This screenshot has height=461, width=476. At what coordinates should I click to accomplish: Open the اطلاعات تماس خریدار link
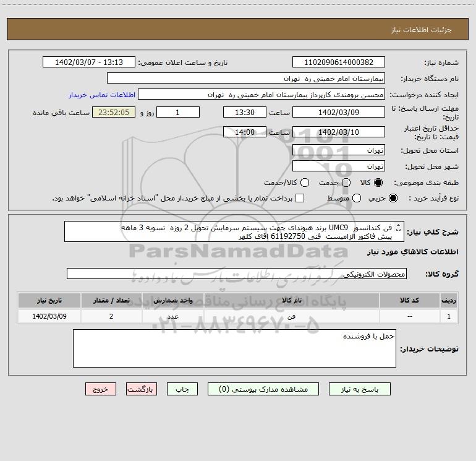[x=102, y=95]
